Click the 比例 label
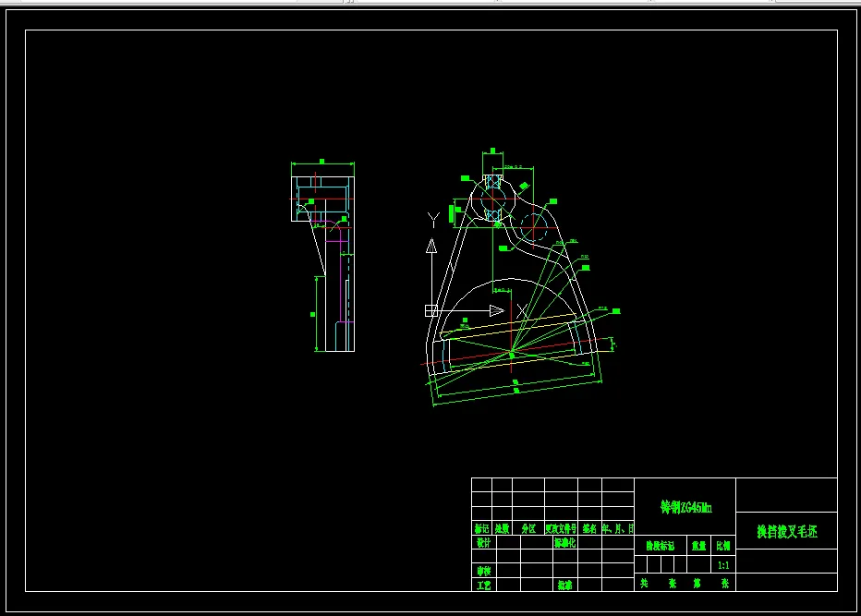Viewport: 861px width, 616px height. pos(723,546)
